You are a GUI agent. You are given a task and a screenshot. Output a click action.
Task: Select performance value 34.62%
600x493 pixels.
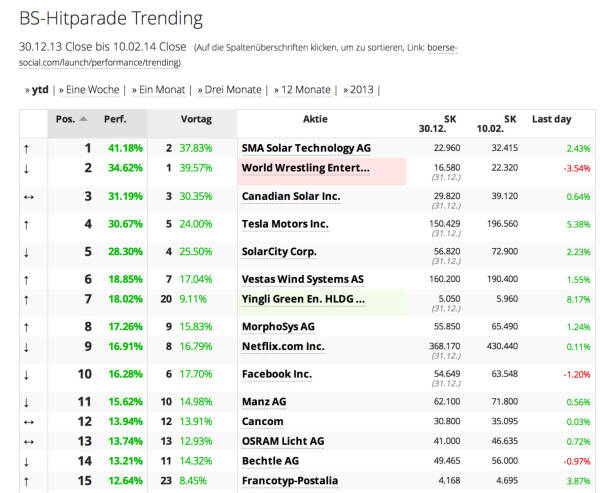tap(126, 168)
